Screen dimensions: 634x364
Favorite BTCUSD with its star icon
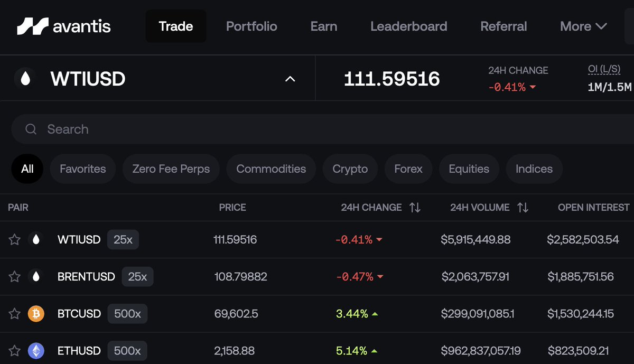tap(14, 314)
